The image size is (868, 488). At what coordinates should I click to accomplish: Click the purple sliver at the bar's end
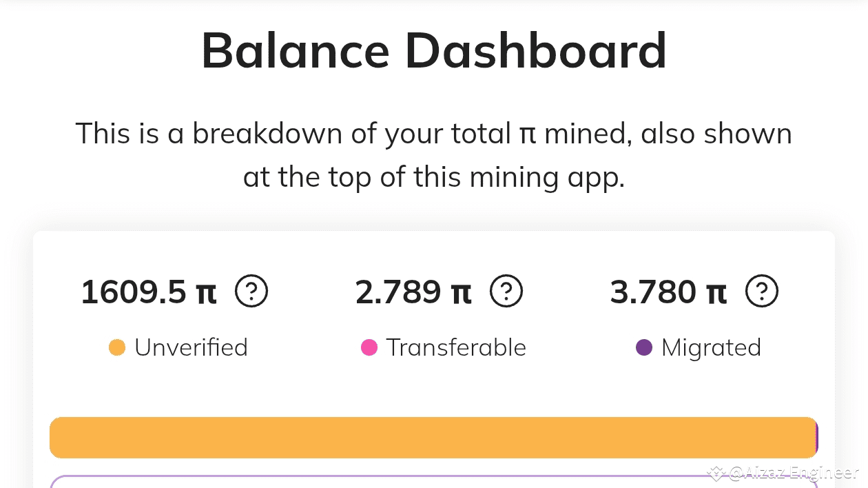[816, 438]
